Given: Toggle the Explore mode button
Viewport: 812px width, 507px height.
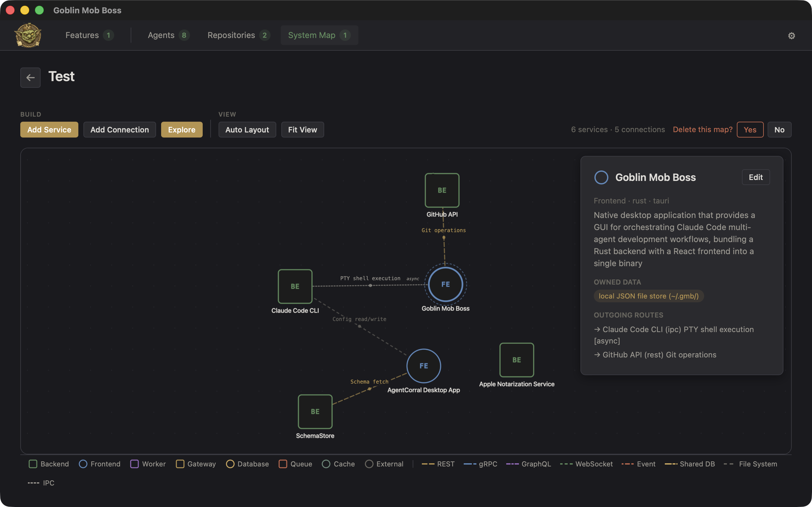Looking at the screenshot, I should tap(181, 130).
